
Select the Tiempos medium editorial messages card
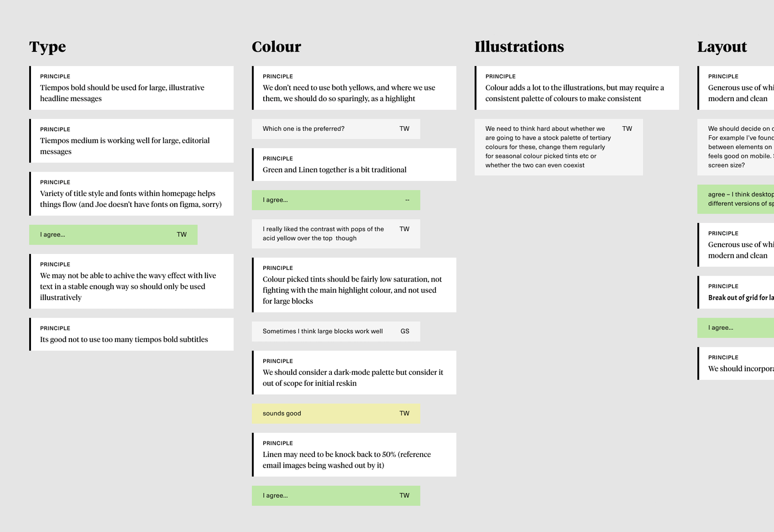coord(131,141)
